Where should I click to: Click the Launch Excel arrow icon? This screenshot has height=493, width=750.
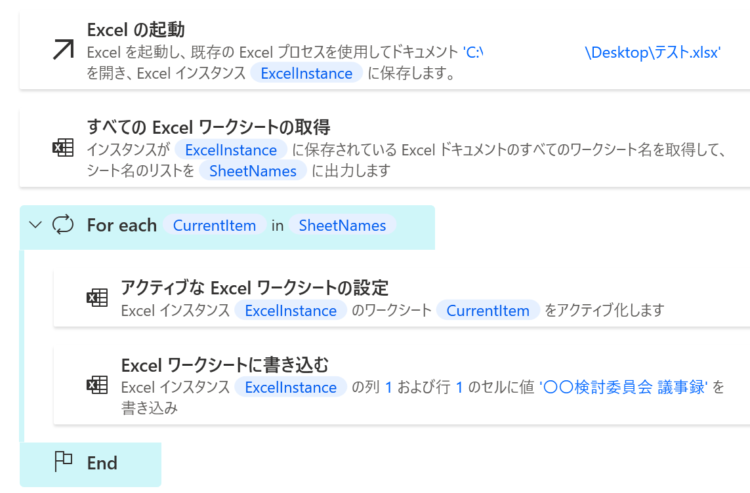coord(63,49)
